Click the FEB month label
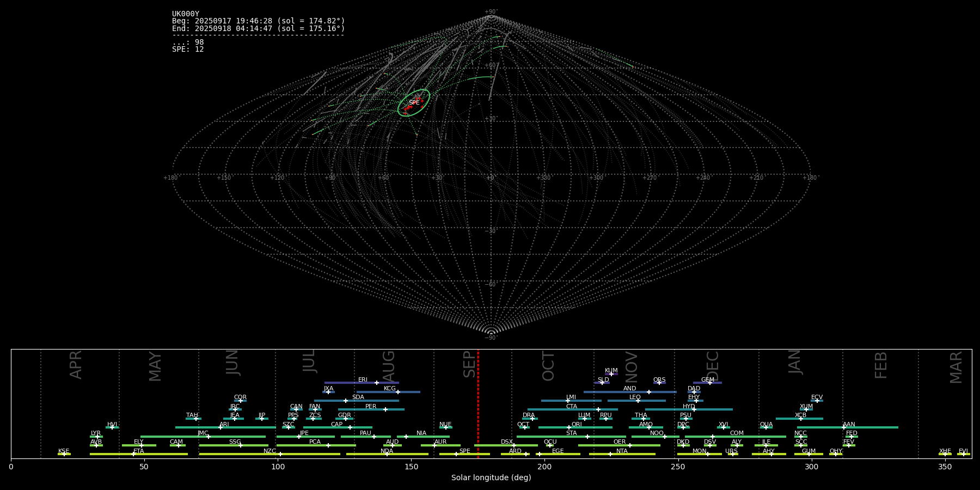This screenshot has width=980, height=490. coord(880,365)
